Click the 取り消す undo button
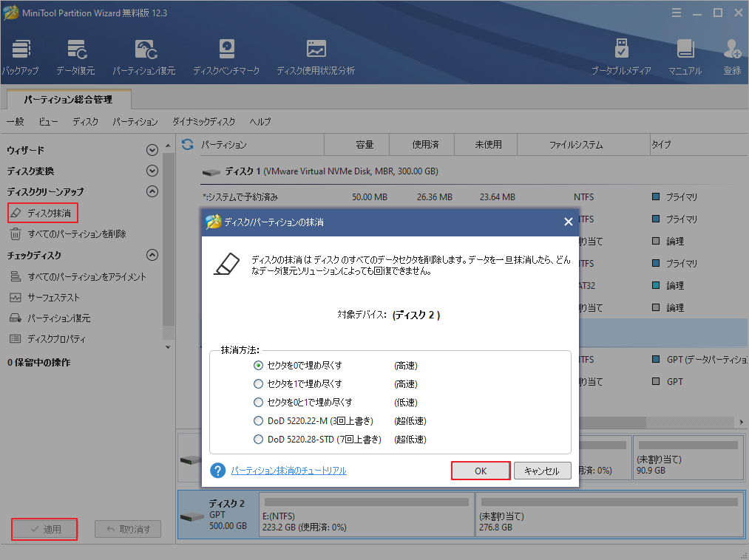 127,529
